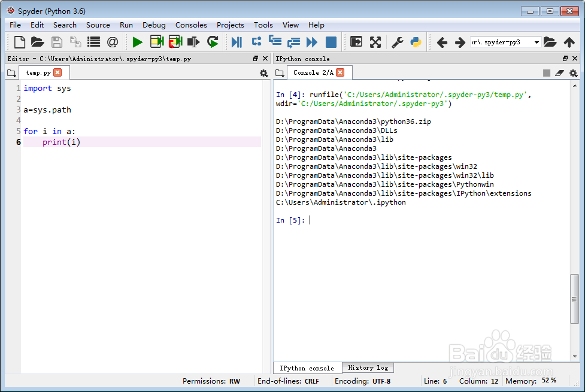This screenshot has width=585, height=392.
Task: Open Debug menu
Action: pos(154,25)
